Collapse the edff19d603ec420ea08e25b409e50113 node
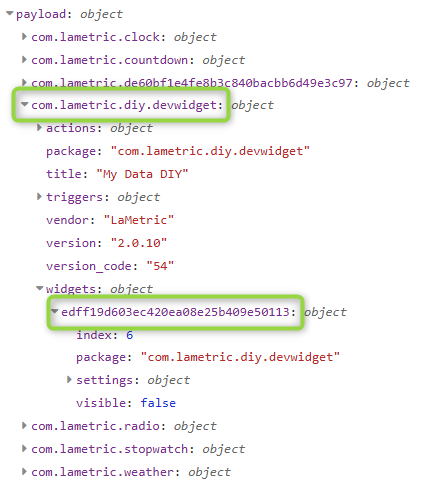This screenshot has width=444, height=489. [x=55, y=311]
